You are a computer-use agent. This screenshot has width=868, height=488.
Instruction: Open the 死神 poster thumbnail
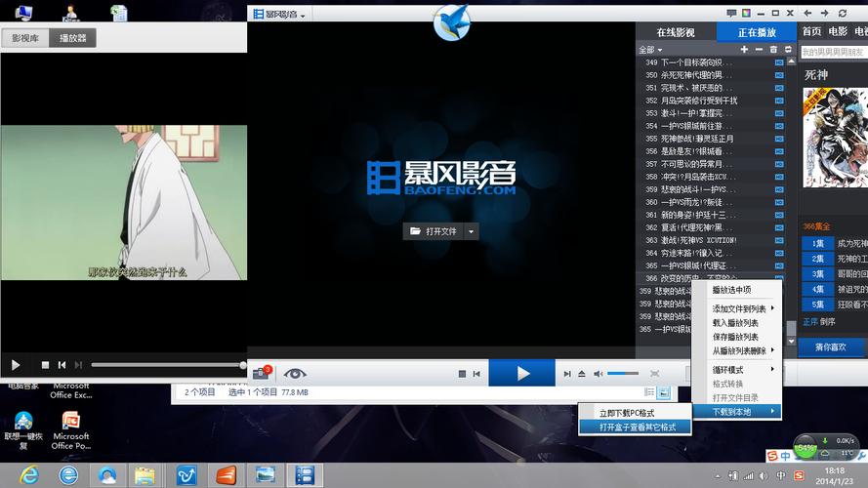coord(836,138)
